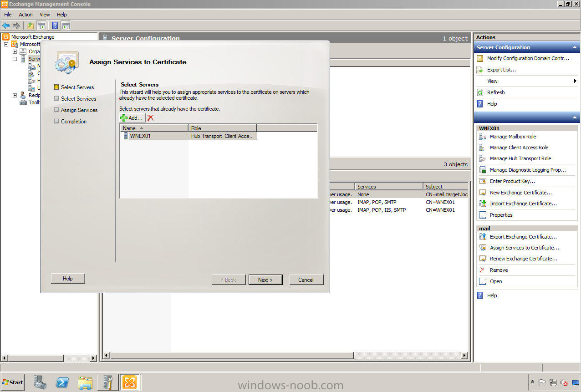Toggle the Show/Hide Console Tree toolbar icon
581x392 pixels.
(41, 25)
